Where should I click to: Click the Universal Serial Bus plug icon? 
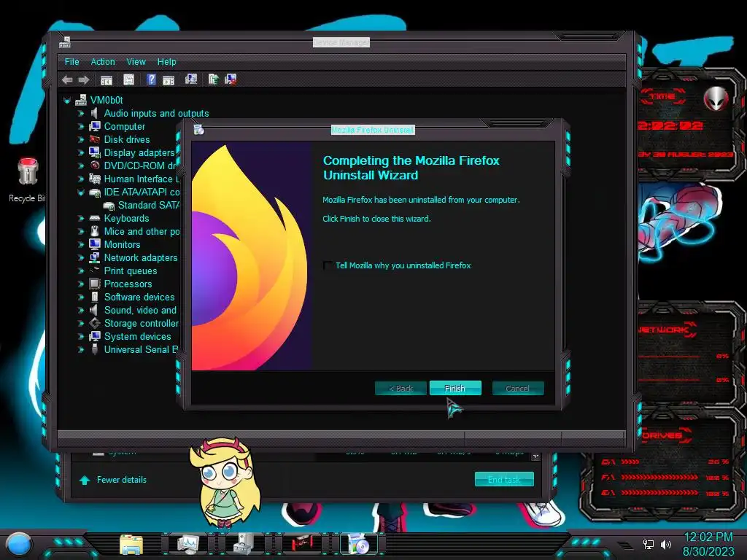pyautogui.click(x=95, y=349)
